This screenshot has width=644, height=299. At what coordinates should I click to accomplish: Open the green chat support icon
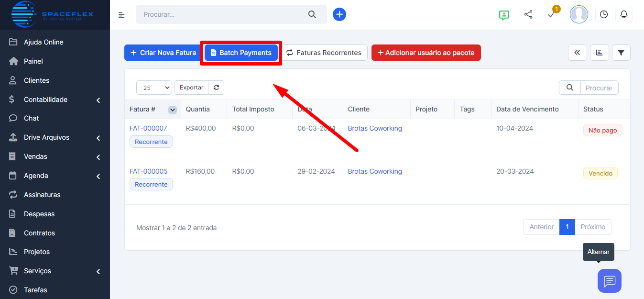[503, 14]
